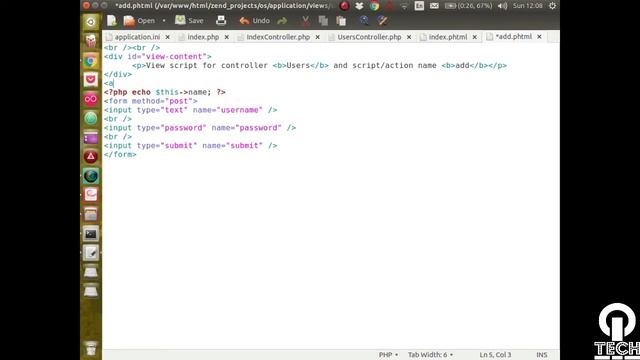Screen dimensions: 640x360
Task: Switch to the IndexController.php tab
Action: point(278,37)
